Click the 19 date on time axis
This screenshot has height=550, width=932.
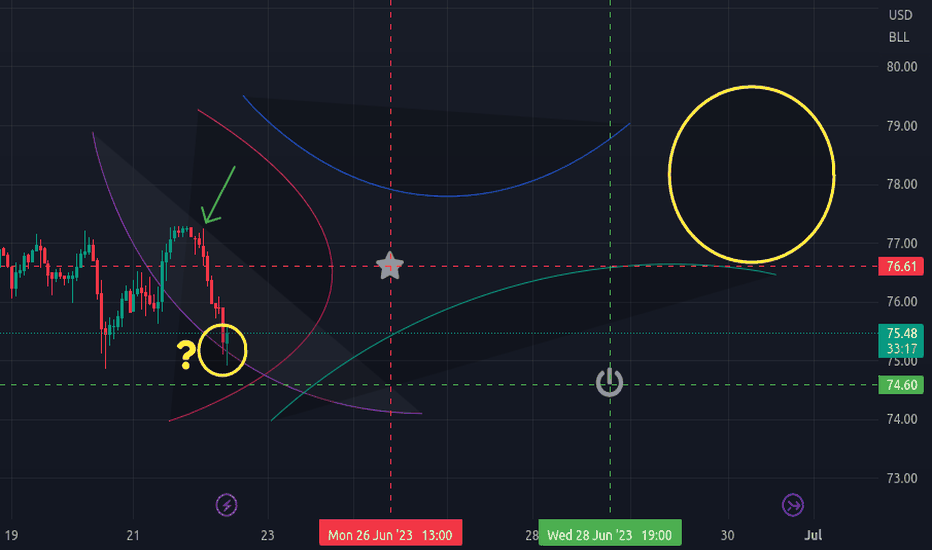tap(11, 535)
